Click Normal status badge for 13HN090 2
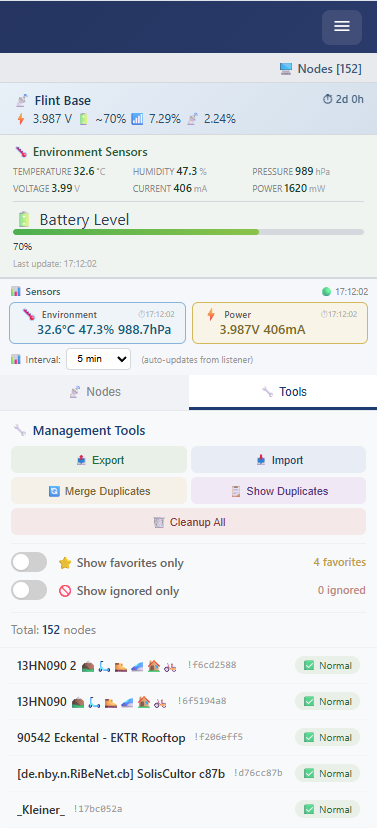Screen dimensions: 377x828 [327, 666]
